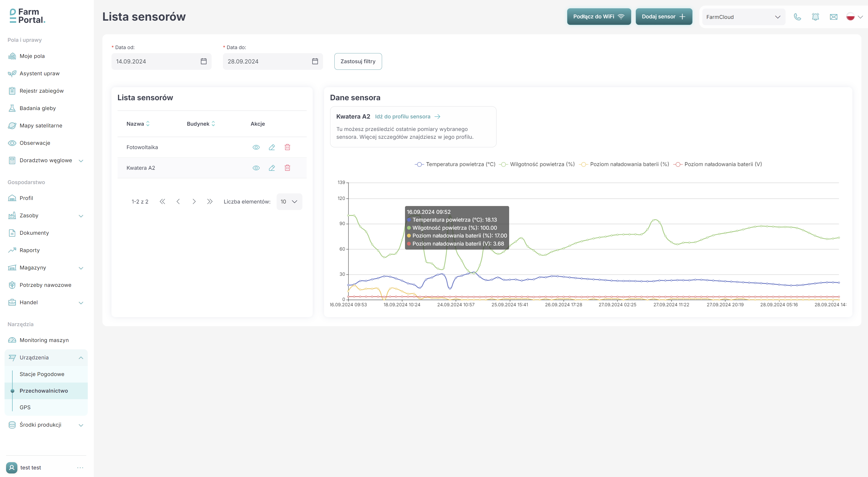Click the Data do date field
Viewport: 868px width, 477px height.
(266, 61)
